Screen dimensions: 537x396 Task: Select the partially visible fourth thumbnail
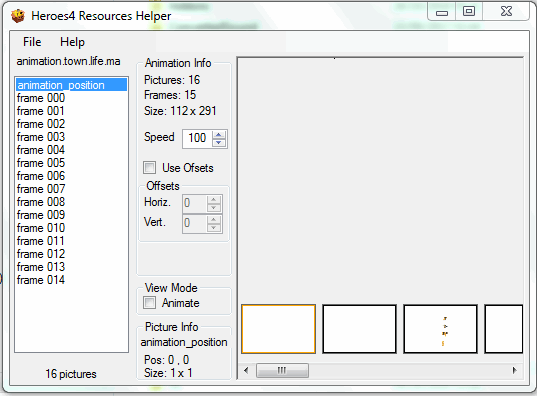(x=504, y=329)
